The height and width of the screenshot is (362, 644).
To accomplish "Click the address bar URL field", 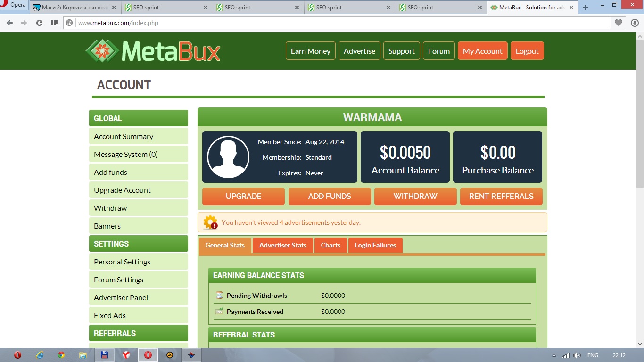I will [337, 23].
